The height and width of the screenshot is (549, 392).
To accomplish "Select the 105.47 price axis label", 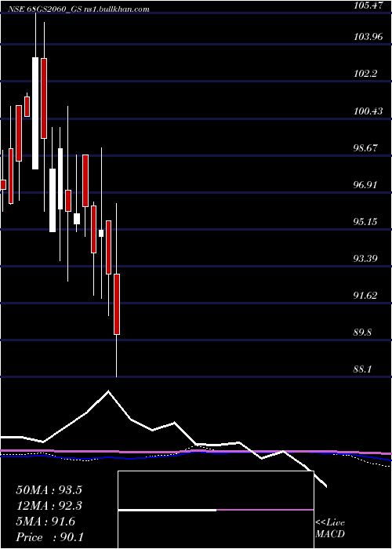I will coord(368,5).
